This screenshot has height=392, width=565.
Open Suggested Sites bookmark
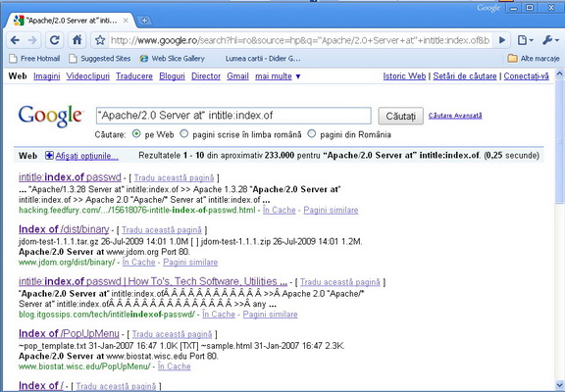100,59
